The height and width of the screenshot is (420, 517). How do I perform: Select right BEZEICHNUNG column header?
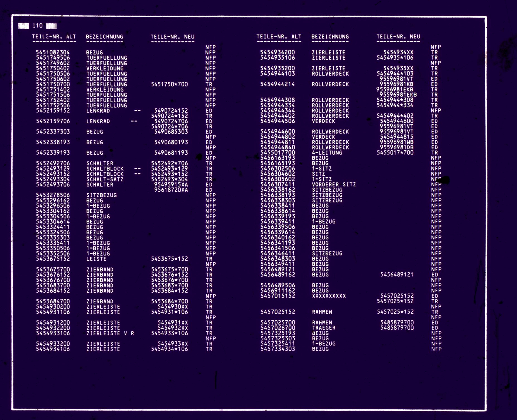coord(330,37)
